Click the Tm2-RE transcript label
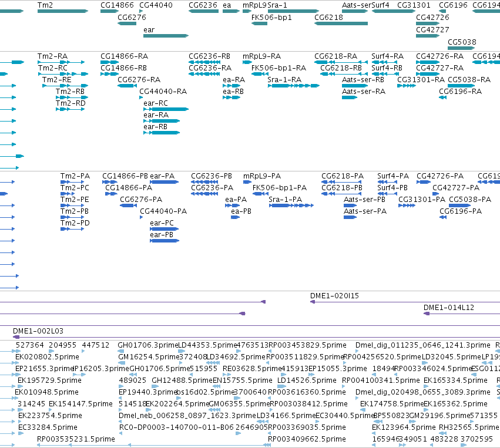 tap(57, 80)
